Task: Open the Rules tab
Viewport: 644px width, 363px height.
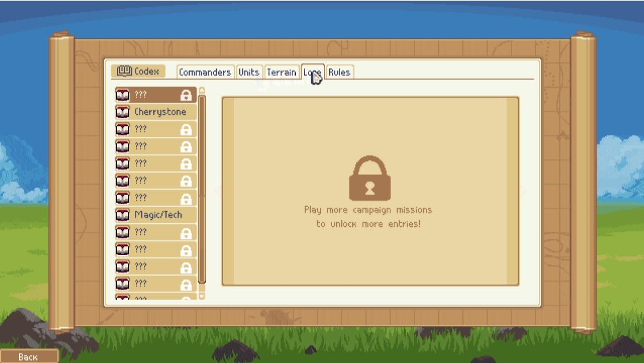Action: (x=339, y=72)
